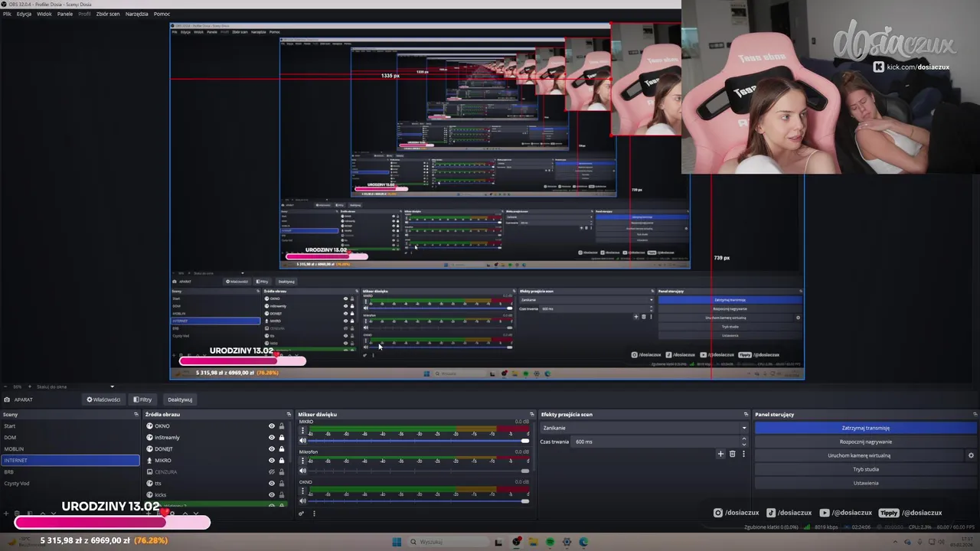Pop out the Mikser dźwięku dock
The height and width of the screenshot is (551, 980).
(x=531, y=414)
